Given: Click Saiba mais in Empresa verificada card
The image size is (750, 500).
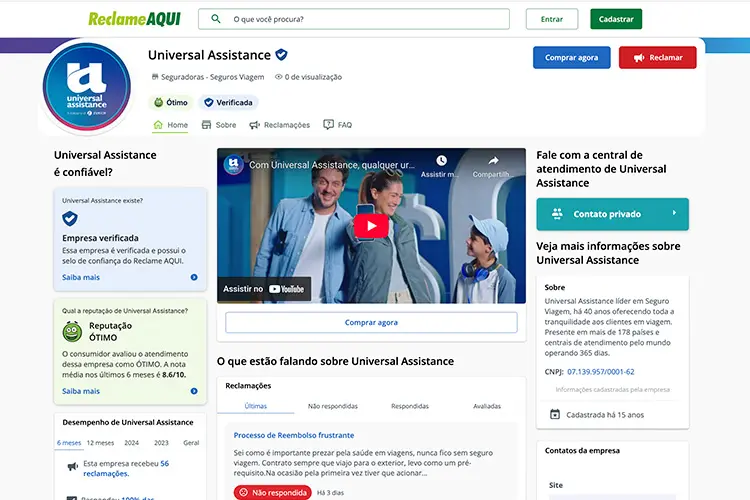Looking at the screenshot, I should (81, 277).
